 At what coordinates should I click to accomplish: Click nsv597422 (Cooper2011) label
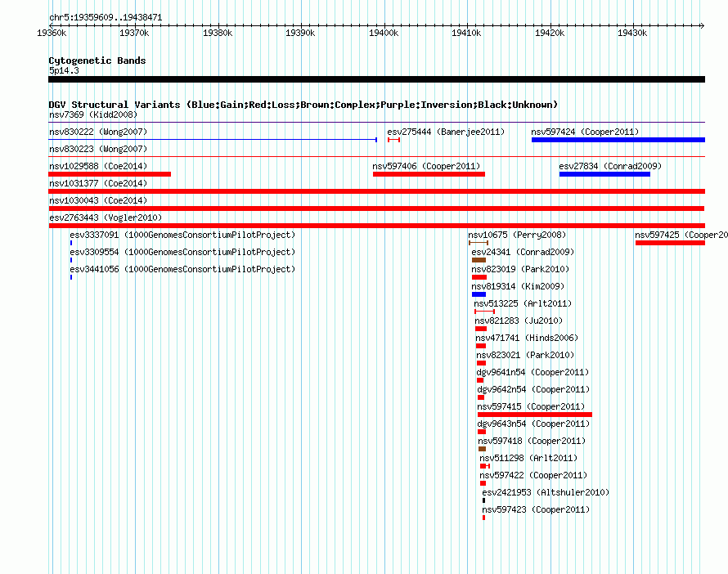533,475
